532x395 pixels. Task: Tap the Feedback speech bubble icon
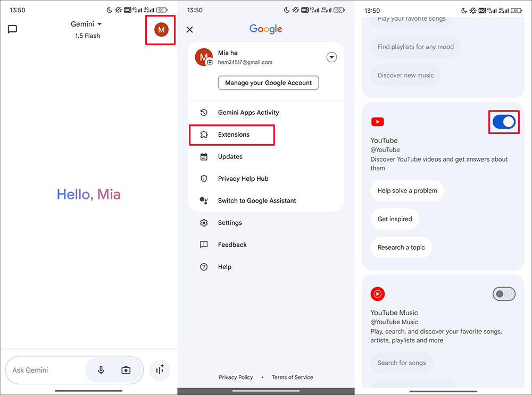click(204, 245)
